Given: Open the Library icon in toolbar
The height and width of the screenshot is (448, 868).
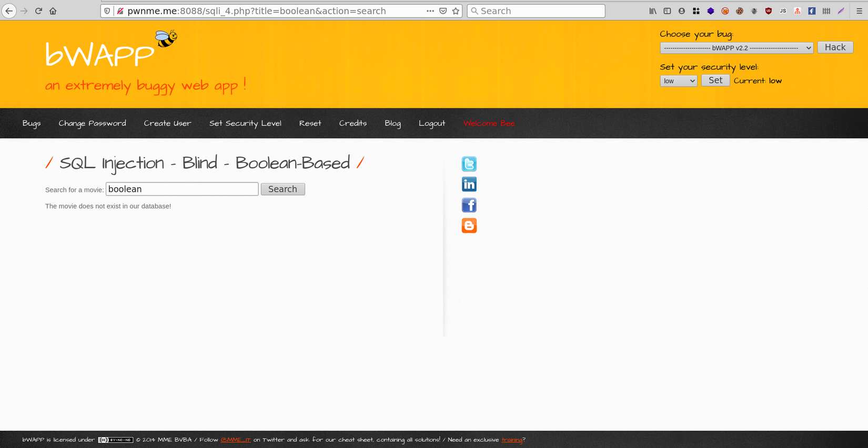Looking at the screenshot, I should [x=653, y=11].
